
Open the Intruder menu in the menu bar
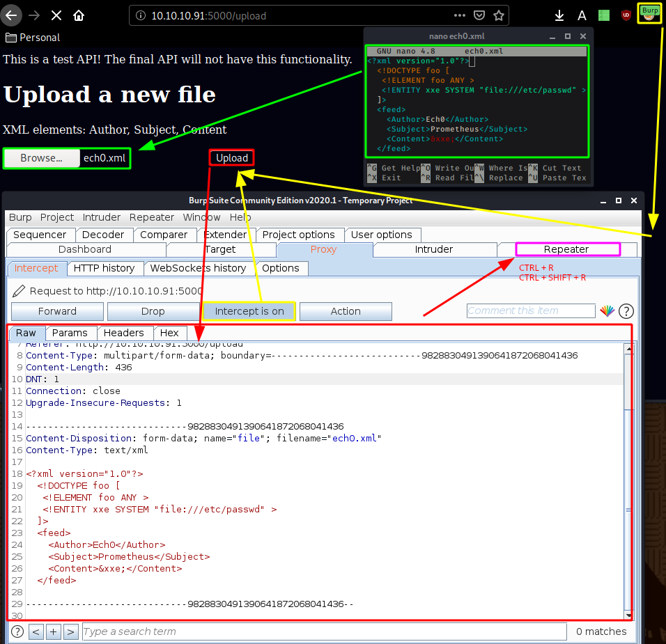coord(102,217)
